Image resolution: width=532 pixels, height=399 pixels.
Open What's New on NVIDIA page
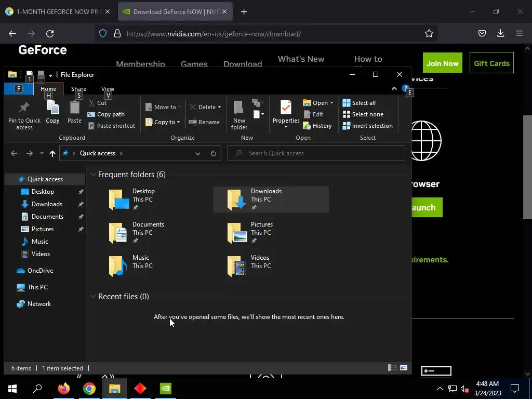click(x=301, y=59)
